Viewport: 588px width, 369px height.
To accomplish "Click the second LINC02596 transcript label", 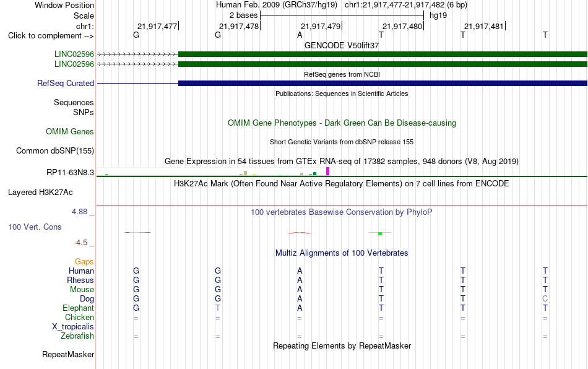I will [74, 64].
